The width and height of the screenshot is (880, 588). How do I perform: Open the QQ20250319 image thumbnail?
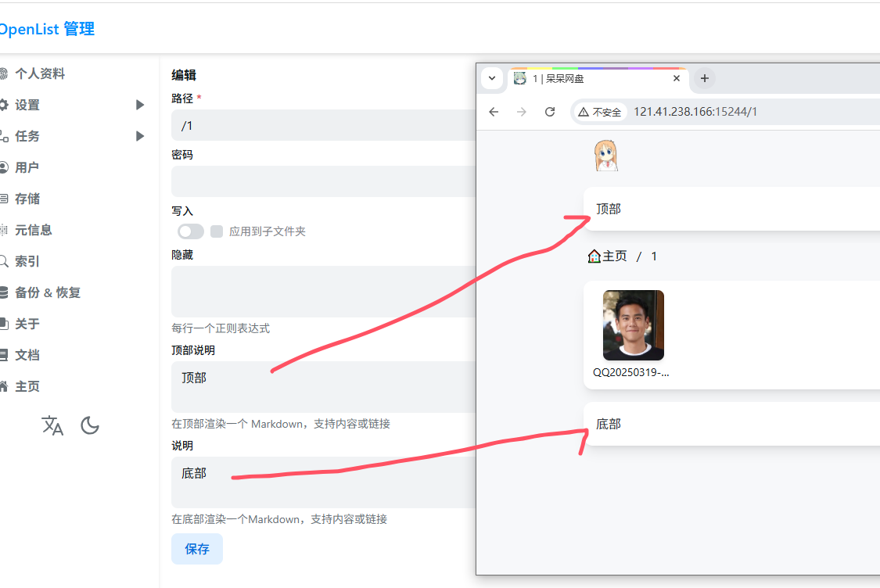click(633, 325)
